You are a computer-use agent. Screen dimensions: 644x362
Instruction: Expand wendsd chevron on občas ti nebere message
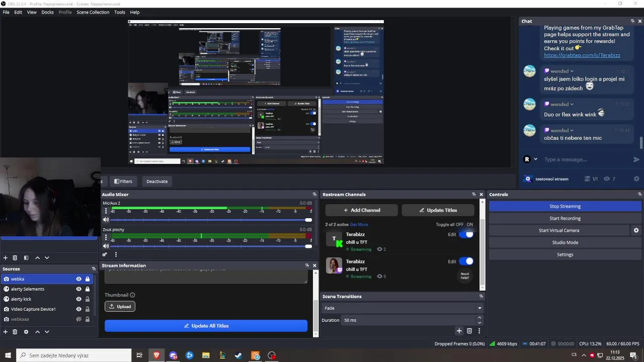572,131
